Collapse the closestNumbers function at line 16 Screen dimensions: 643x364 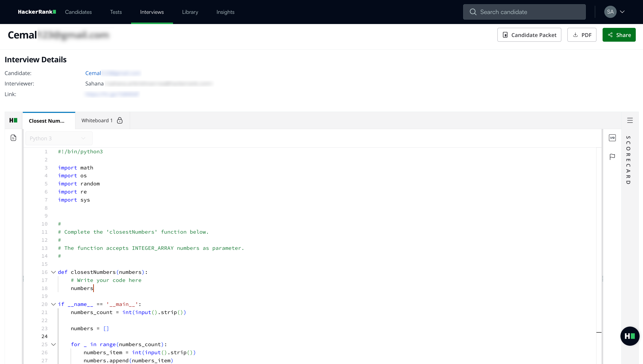53,272
